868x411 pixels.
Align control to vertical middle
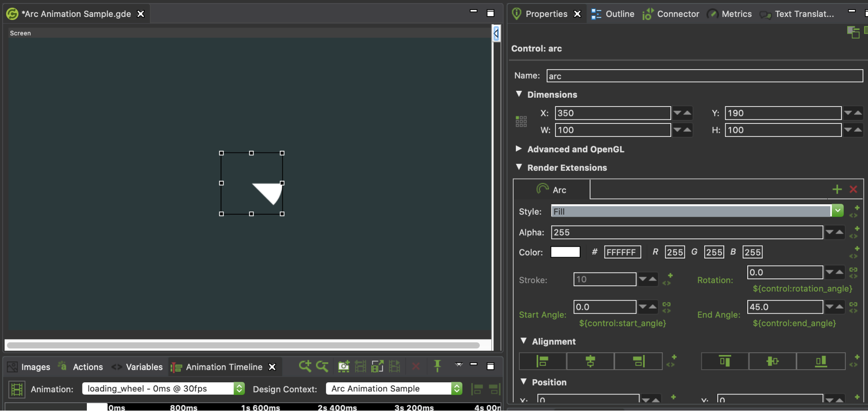coord(772,361)
